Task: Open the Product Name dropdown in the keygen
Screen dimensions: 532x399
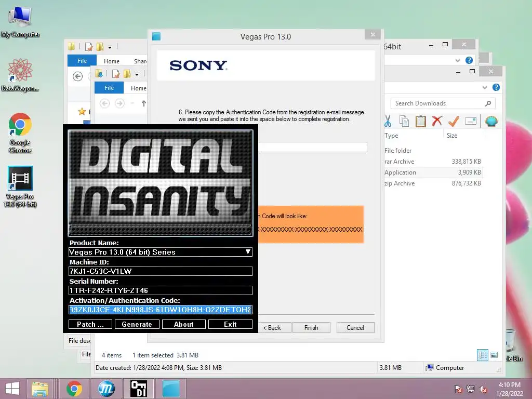Action: 248,252
